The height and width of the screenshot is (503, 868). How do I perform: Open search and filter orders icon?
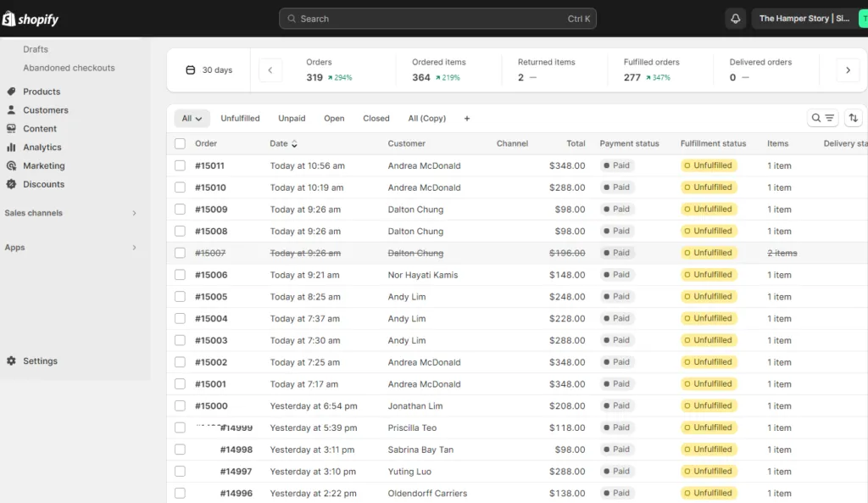(x=822, y=117)
